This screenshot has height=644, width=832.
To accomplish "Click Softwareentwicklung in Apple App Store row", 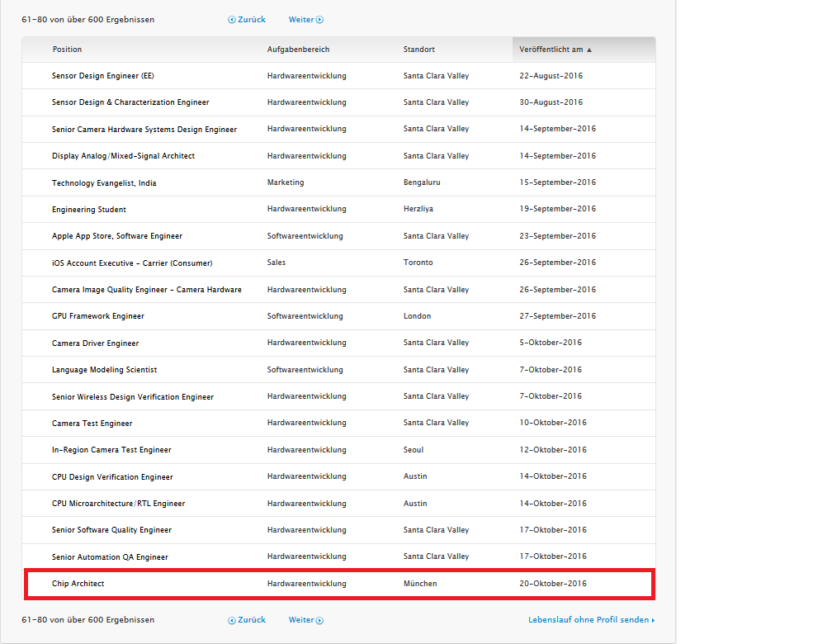I will pos(305,236).
